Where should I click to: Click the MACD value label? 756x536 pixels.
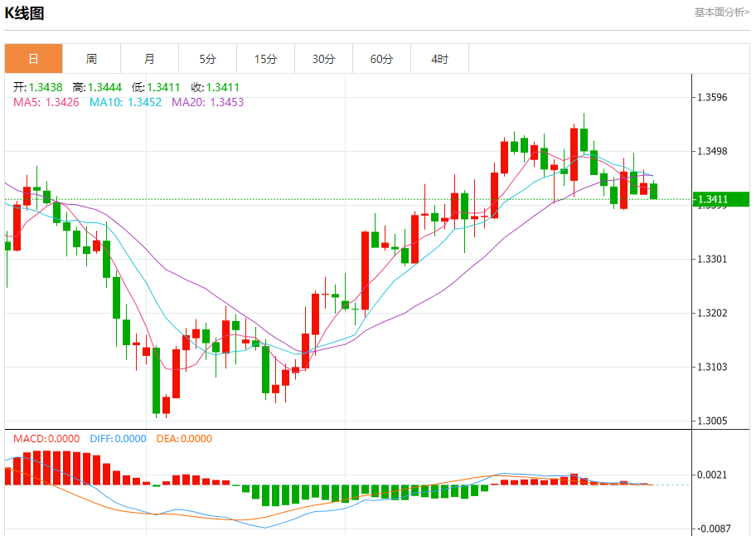pos(46,439)
